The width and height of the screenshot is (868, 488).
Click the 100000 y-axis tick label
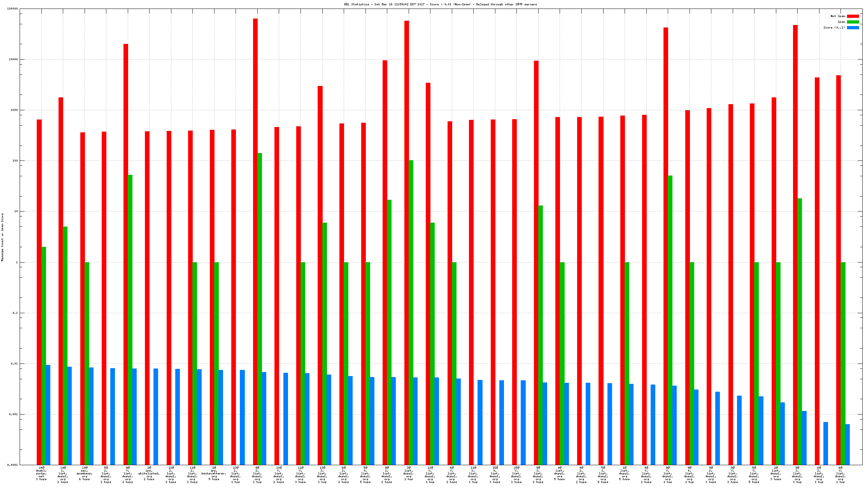click(12, 9)
